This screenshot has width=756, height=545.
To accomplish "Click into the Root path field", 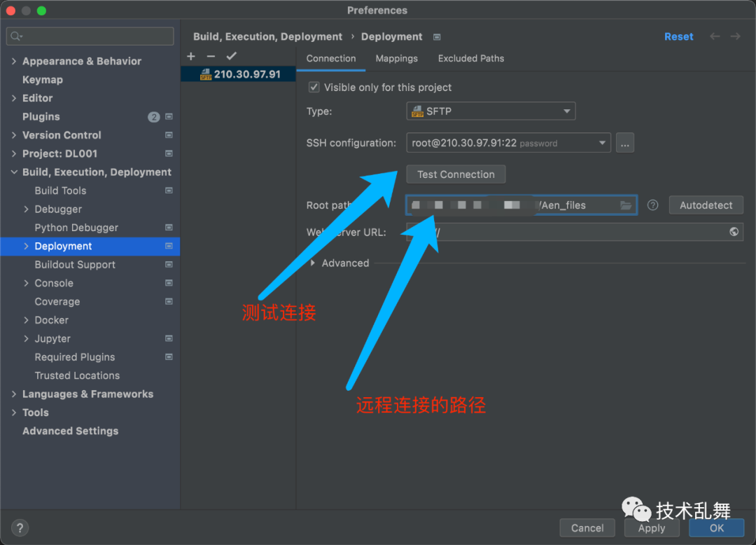I will click(x=521, y=205).
